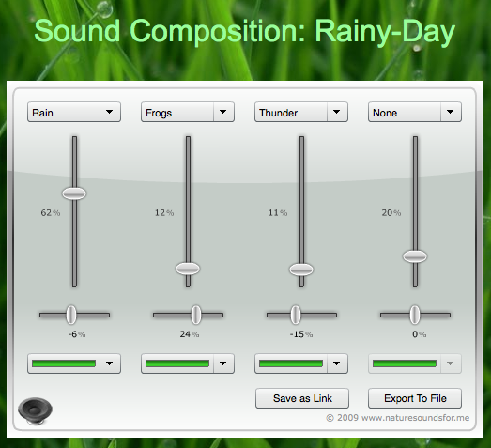Click the Rain volume slider handle at 62%
This screenshot has height=448, width=491.
coord(74,193)
